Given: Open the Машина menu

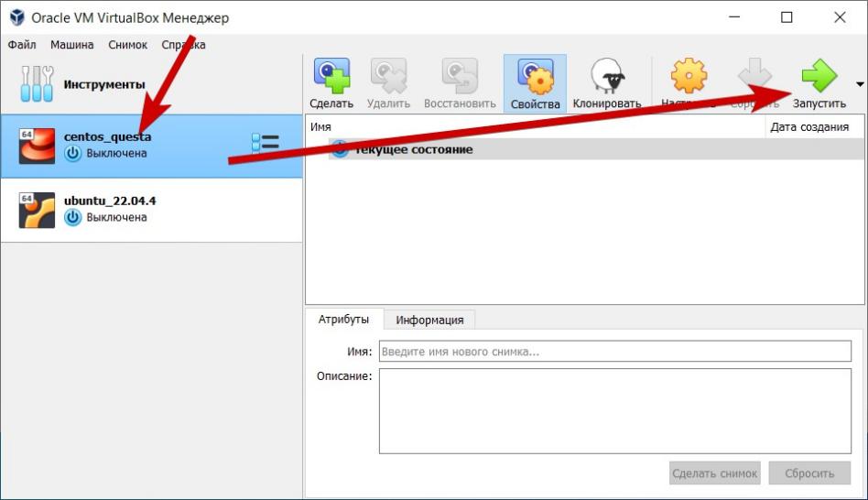Looking at the screenshot, I should coord(72,44).
